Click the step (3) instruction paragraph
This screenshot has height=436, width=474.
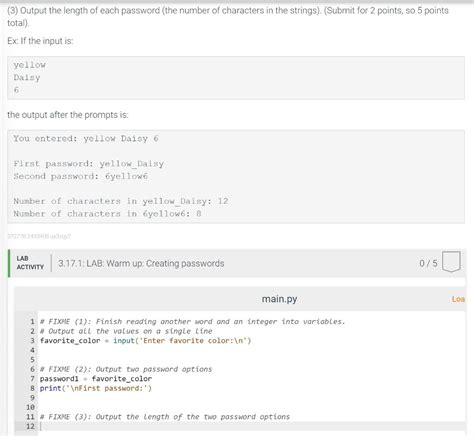(228, 17)
